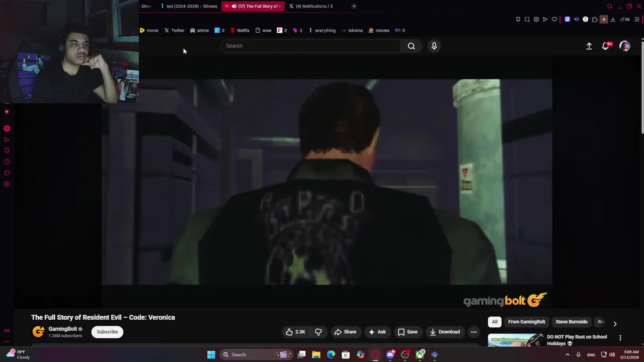Open the sidebar extensions cube icon
This screenshot has height=362, width=644.
(x=7, y=173)
